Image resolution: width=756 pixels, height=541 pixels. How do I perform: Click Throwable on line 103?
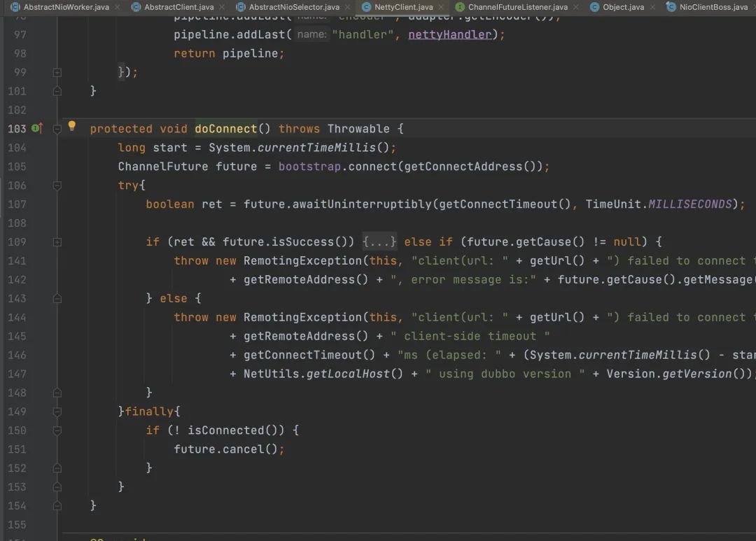click(x=358, y=129)
